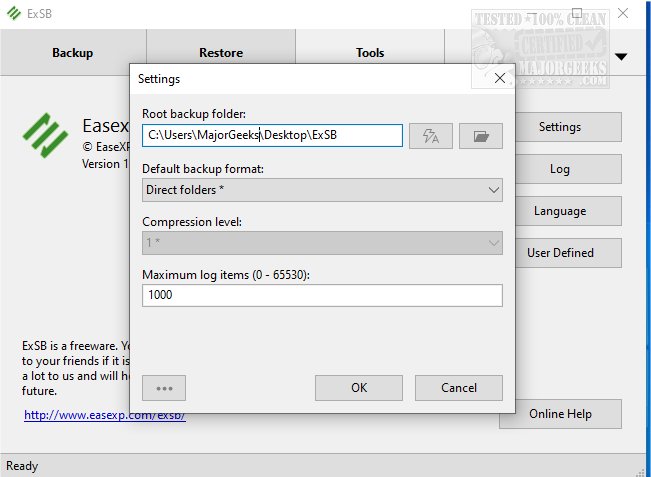Click the ExSB logo in title bar
Screen dimensions: 651x477
click(14, 13)
